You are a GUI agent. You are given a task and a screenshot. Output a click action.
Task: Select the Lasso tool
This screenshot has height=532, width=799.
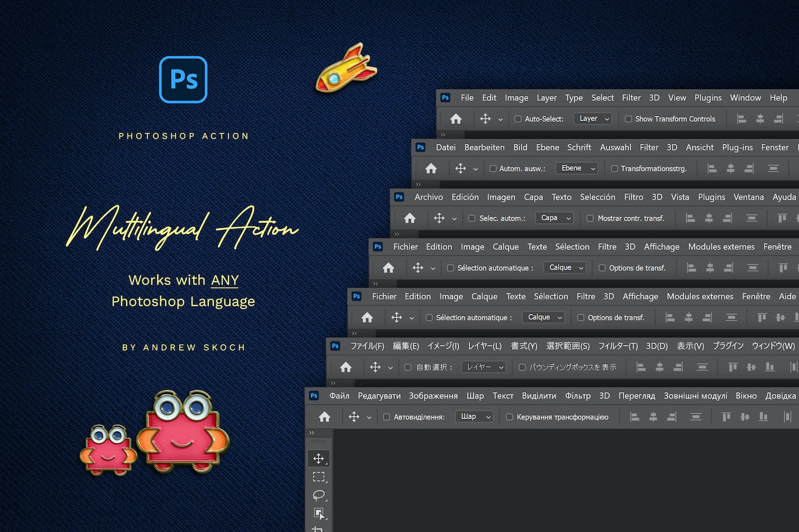(x=318, y=495)
